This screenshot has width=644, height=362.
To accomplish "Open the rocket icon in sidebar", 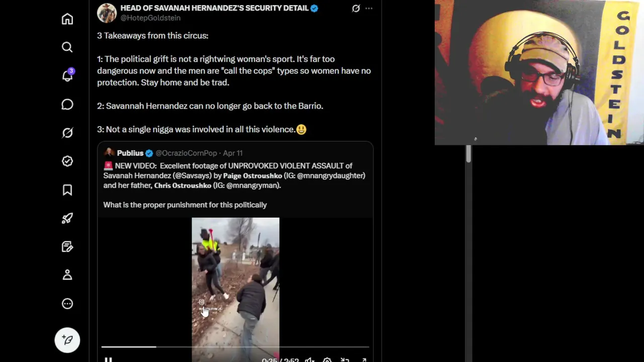I will pyautogui.click(x=67, y=218).
